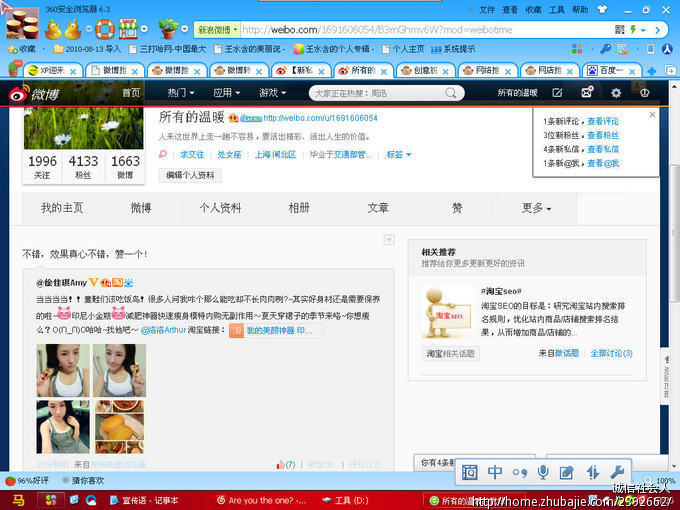Click the shop storefront toolbar icon

click(128, 29)
